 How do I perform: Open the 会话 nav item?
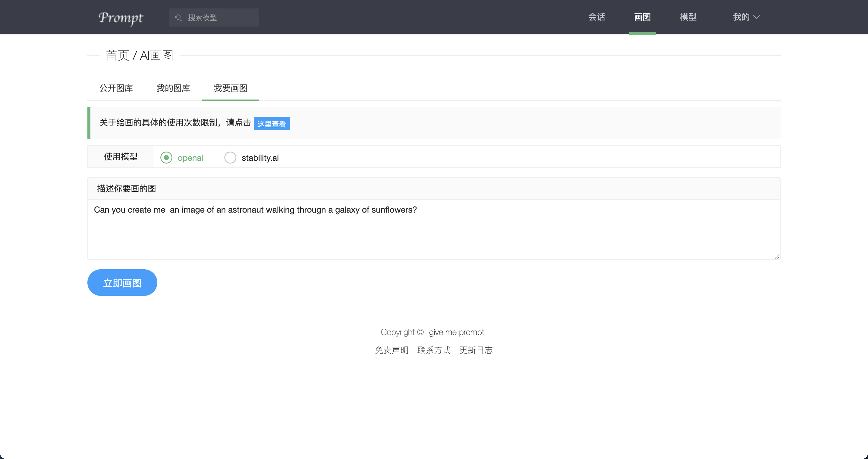coord(596,17)
